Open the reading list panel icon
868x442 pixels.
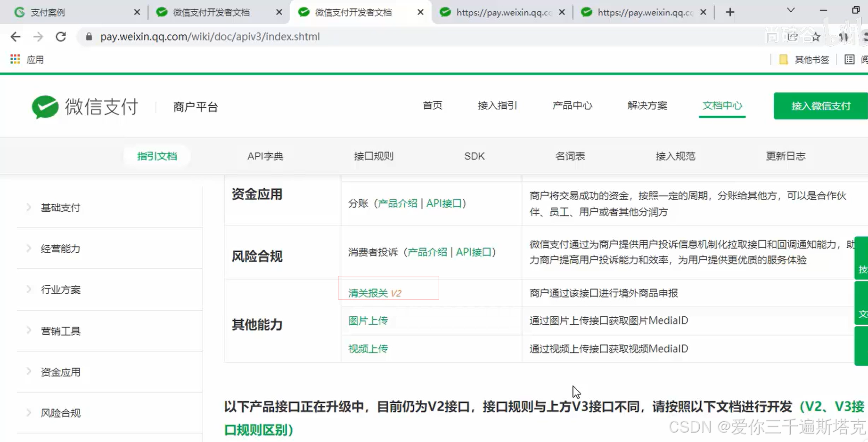tap(850, 59)
